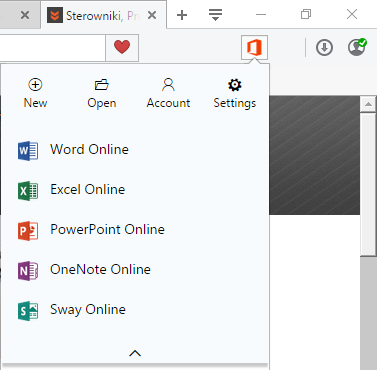Click the Sway Online icon
This screenshot has height=370, width=377.
tap(28, 311)
